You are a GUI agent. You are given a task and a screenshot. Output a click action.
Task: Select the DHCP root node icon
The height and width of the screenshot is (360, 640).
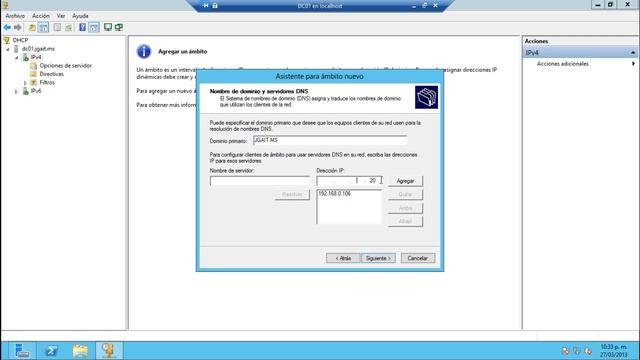(6, 40)
